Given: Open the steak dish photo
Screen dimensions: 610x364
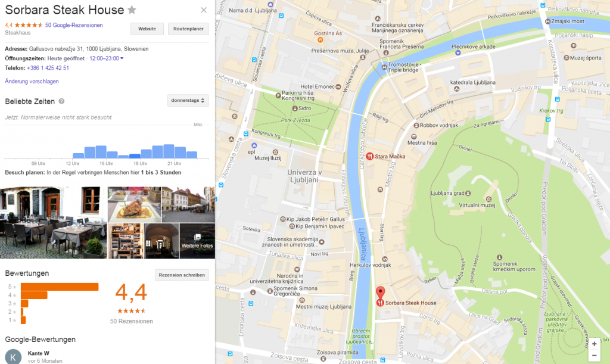Looking at the screenshot, I should [134, 204].
